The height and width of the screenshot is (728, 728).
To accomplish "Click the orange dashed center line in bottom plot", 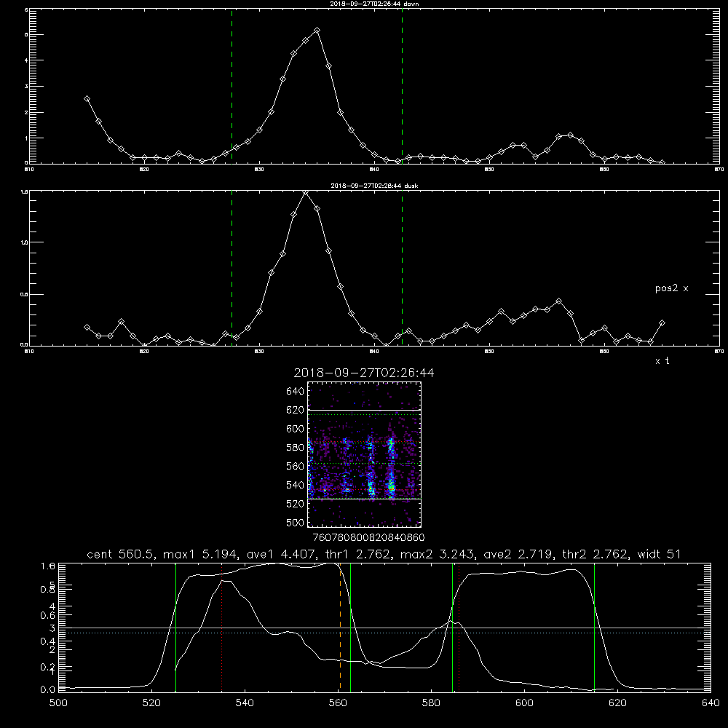I will (340, 629).
